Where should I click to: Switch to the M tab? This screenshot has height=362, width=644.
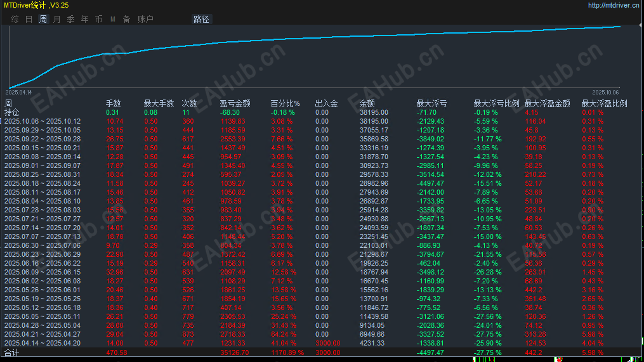pyautogui.click(x=112, y=19)
